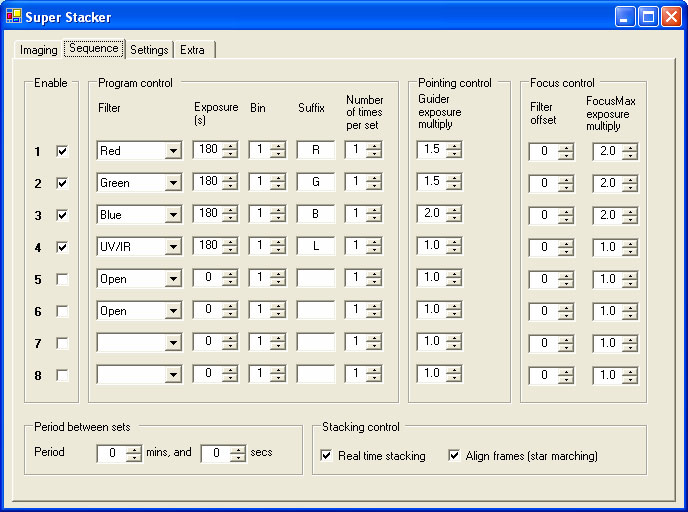The image size is (688, 512).
Task: Increase FocusMax exposure multiply in row 4
Action: tap(630, 243)
